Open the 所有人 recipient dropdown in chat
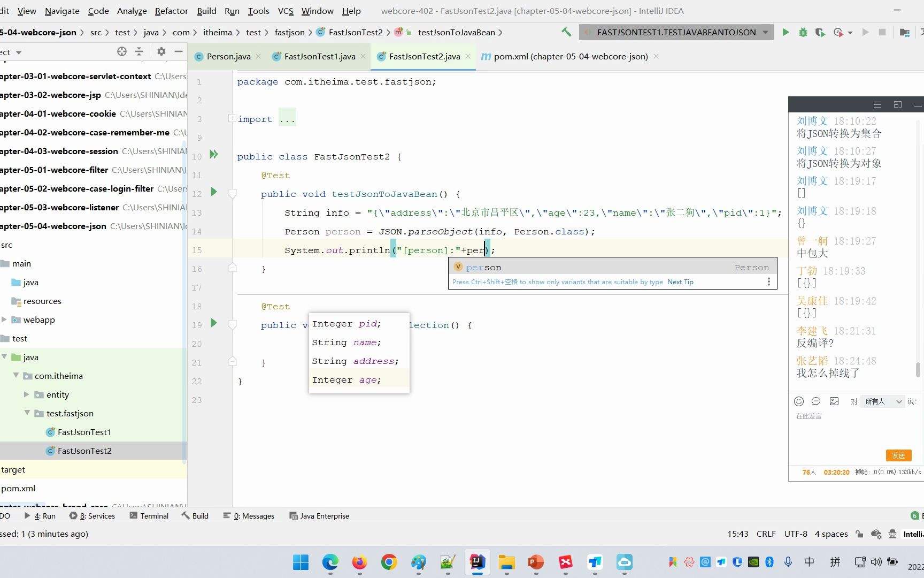 tap(883, 401)
